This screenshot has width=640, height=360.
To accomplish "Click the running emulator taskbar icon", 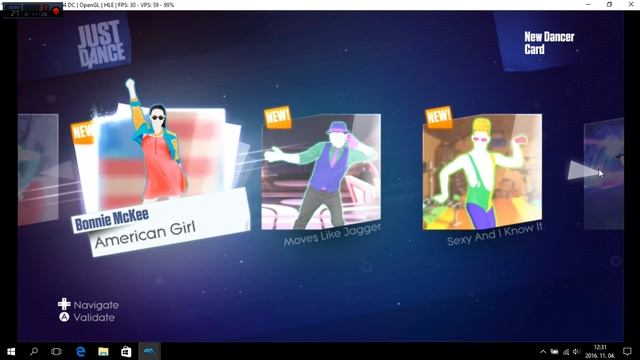I will pos(149,351).
